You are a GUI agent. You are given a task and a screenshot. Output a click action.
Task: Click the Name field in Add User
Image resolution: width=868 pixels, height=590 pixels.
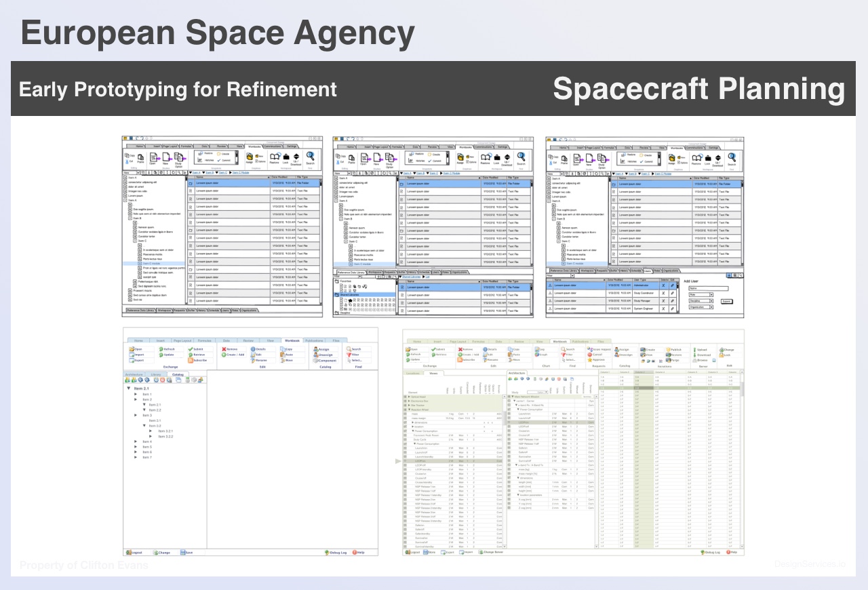pos(707,288)
